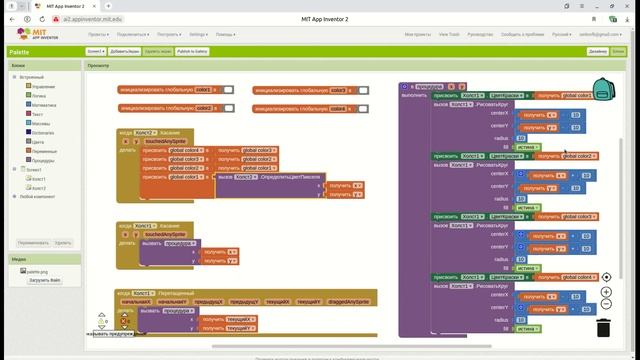Viewport: 640px width, 360px height.
Task: Click the show warnings tooltip label
Action: point(113,333)
